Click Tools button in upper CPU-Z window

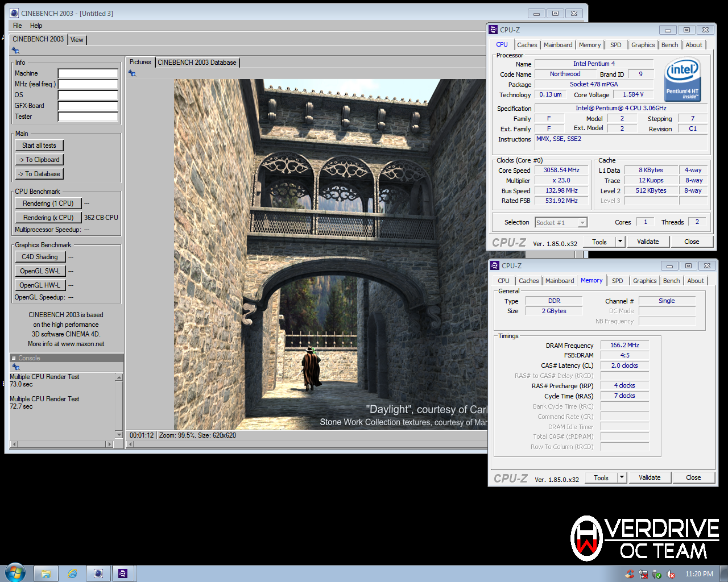pos(599,242)
